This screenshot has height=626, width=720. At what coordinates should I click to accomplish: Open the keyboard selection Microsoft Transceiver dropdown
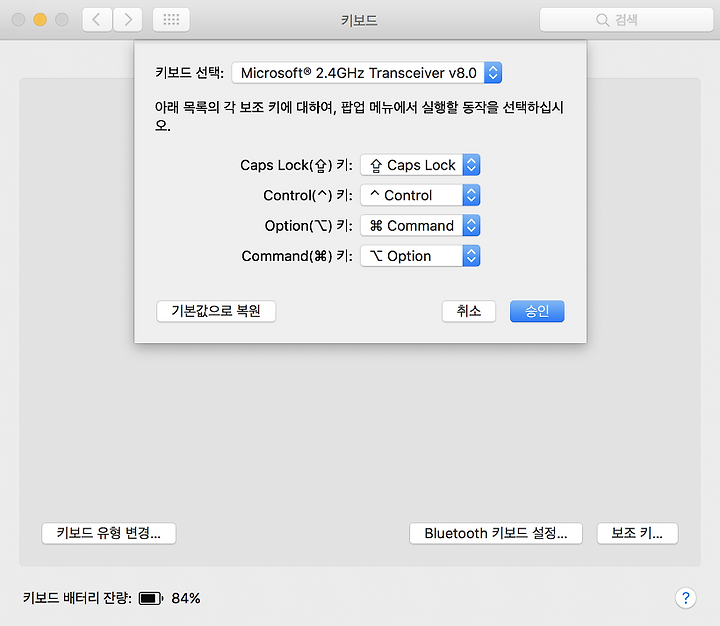366,73
